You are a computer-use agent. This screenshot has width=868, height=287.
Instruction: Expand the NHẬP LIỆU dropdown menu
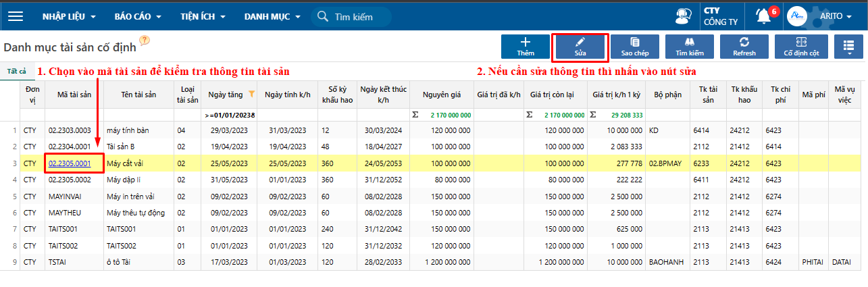point(68,16)
